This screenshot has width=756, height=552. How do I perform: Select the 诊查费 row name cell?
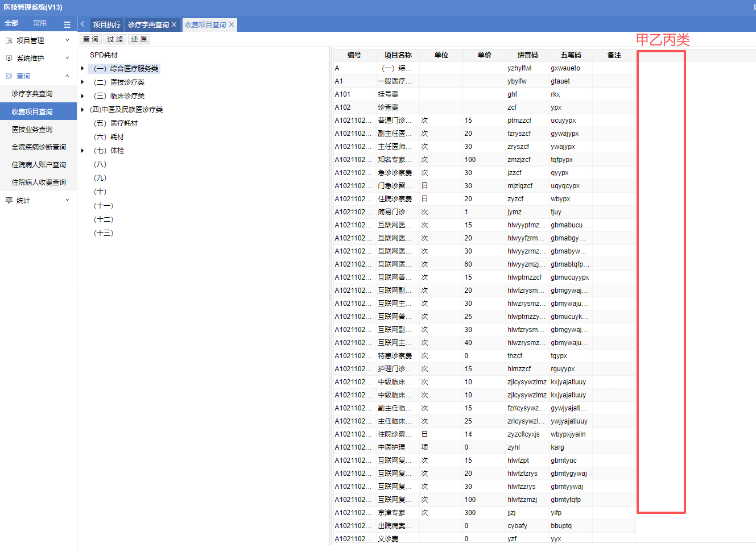pos(398,107)
